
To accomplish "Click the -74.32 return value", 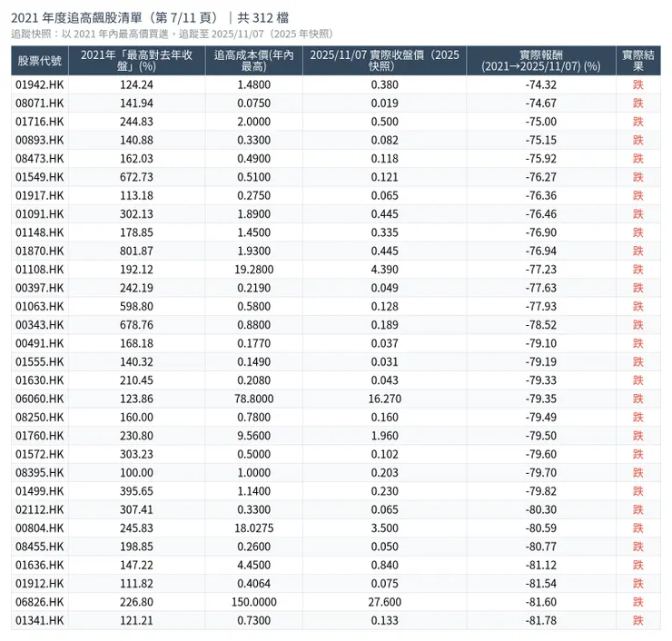I will pos(541,84).
